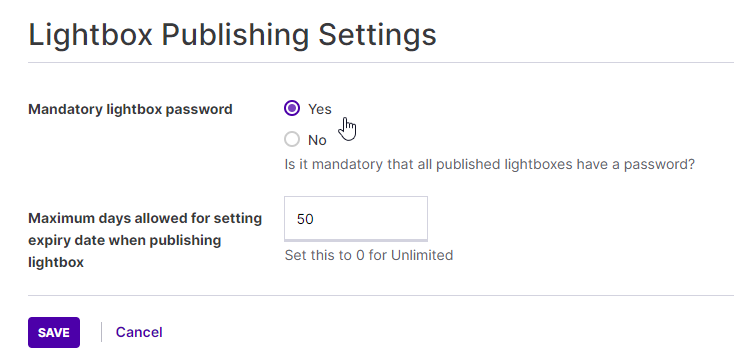Click the Mandatory lightbox password label

click(130, 110)
